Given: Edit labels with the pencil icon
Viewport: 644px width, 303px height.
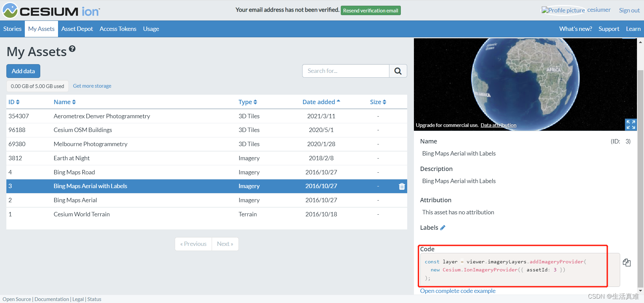Looking at the screenshot, I should [443, 228].
